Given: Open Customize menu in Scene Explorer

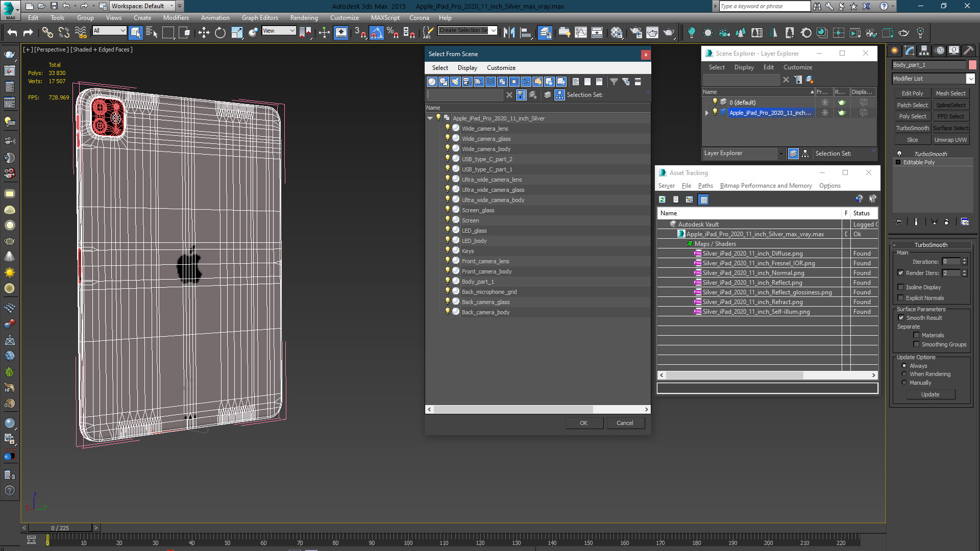Looking at the screenshot, I should (797, 67).
